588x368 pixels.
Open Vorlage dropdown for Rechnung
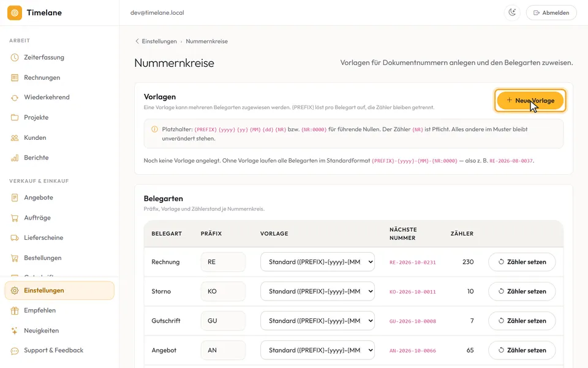318,262
